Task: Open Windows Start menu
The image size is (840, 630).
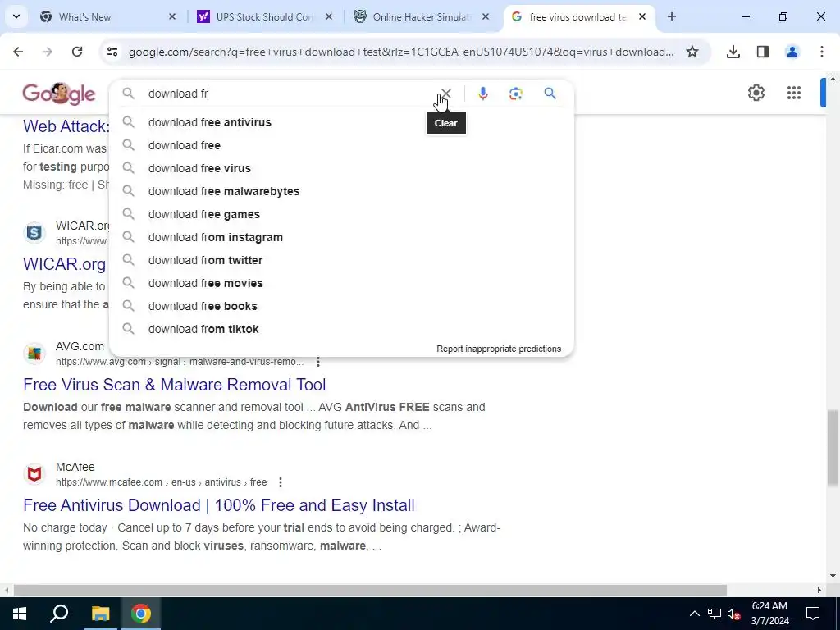Action: click(20, 614)
